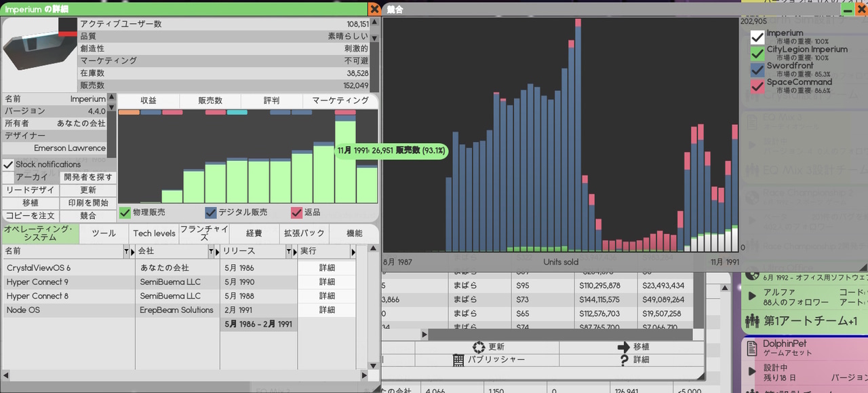Click the arrow next to リリース column filter
The width and height of the screenshot is (868, 393).
[294, 252]
